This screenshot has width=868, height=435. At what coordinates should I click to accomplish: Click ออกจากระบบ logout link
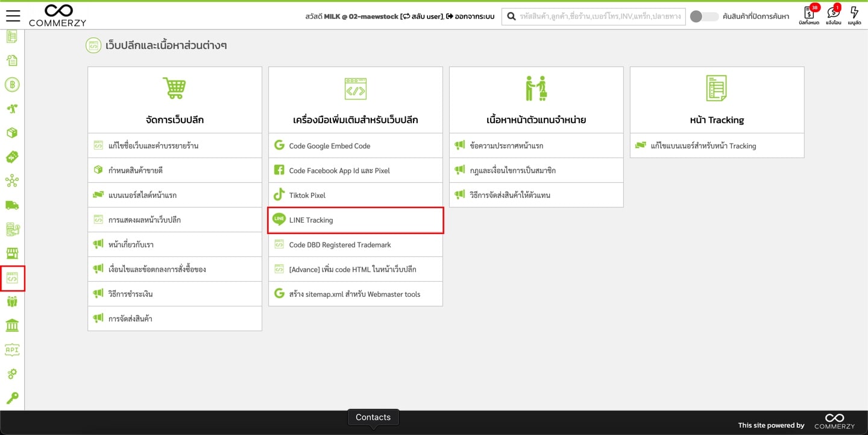point(470,16)
